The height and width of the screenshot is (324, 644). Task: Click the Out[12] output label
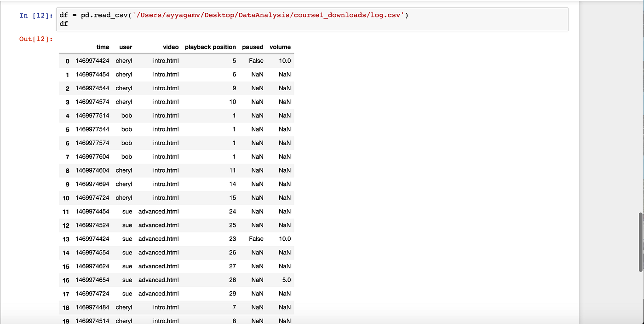(x=35, y=40)
